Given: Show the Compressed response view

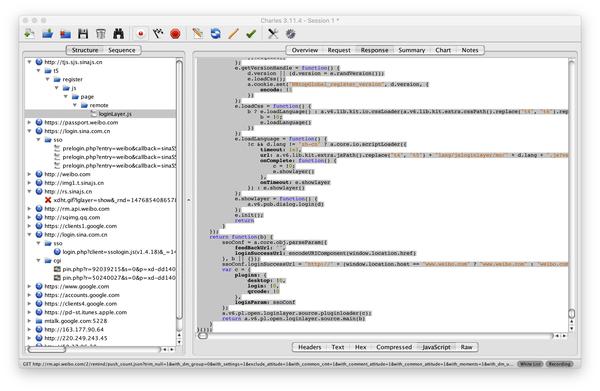Looking at the screenshot, I should click(394, 347).
